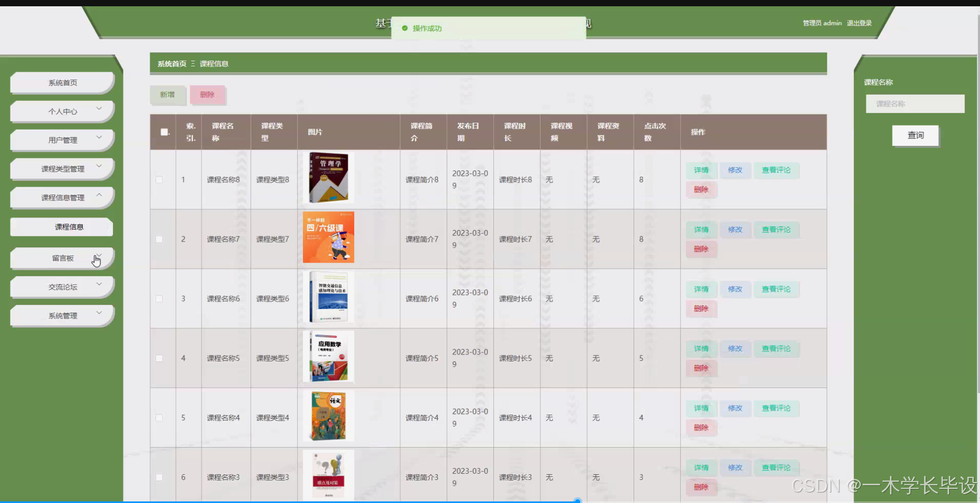The height and width of the screenshot is (503, 980).
Task: Click 退出登录 at the top right
Action: click(x=859, y=23)
